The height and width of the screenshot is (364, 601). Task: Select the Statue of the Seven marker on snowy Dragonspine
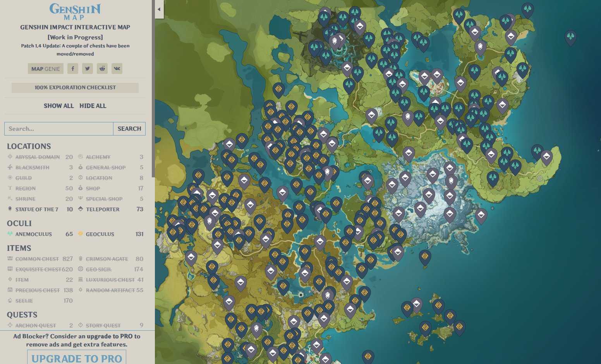click(451, 181)
